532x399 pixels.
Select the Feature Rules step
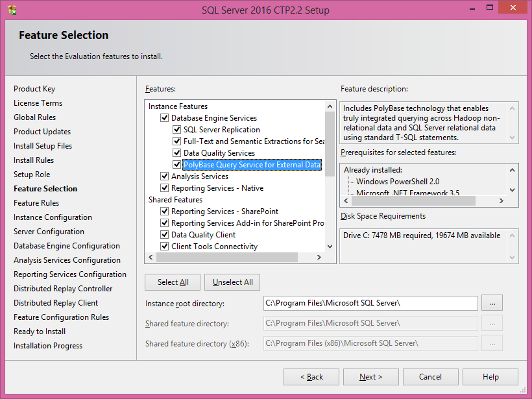click(36, 202)
